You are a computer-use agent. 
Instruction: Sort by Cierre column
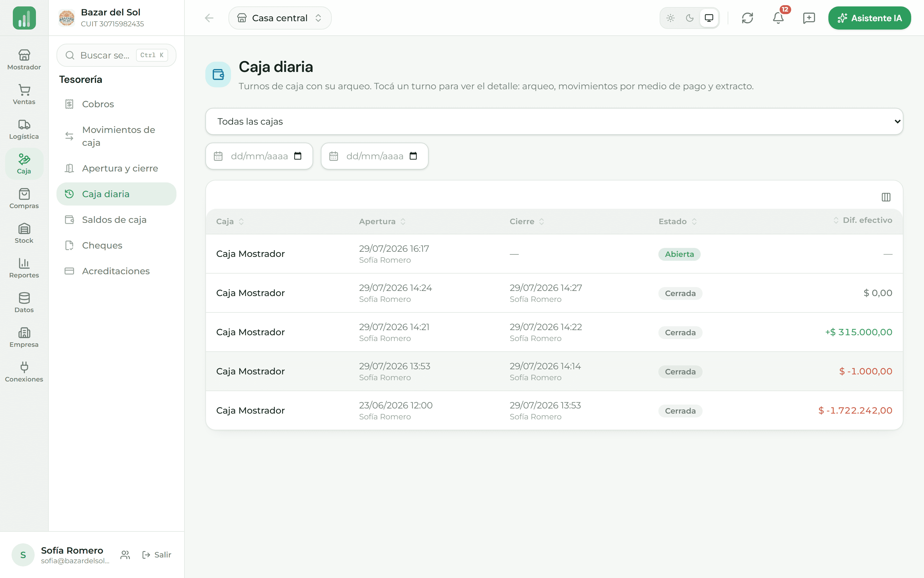[527, 221]
